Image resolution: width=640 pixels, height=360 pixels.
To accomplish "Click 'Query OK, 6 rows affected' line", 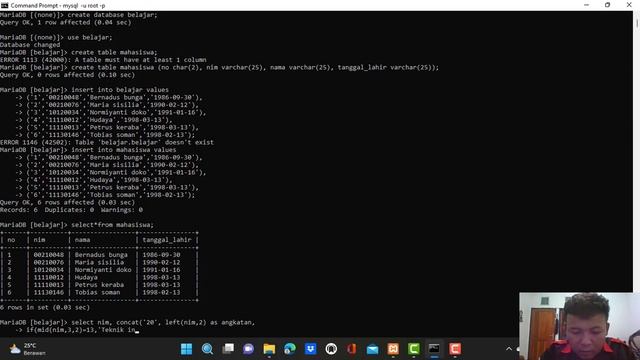I will [67, 202].
